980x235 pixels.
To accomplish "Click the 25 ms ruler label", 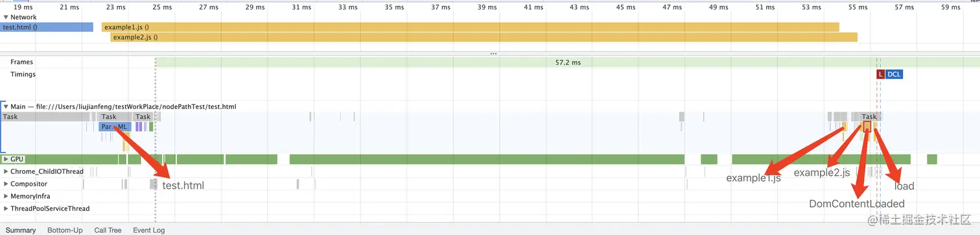I will [x=162, y=7].
